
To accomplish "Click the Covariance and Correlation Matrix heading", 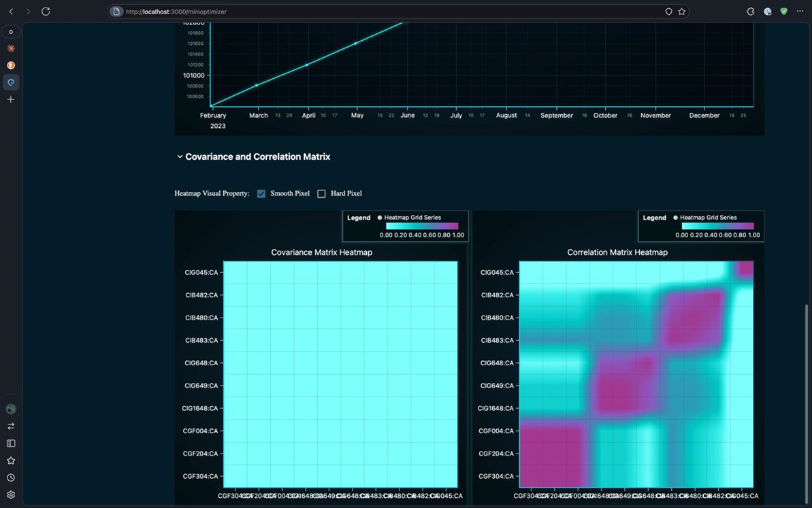I will pyautogui.click(x=257, y=157).
